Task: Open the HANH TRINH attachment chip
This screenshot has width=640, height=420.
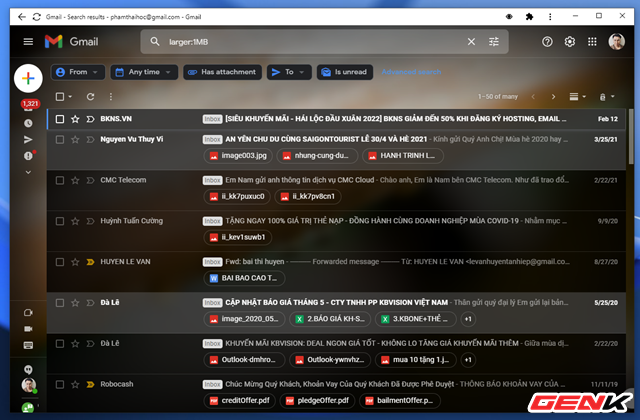Action: (403, 156)
